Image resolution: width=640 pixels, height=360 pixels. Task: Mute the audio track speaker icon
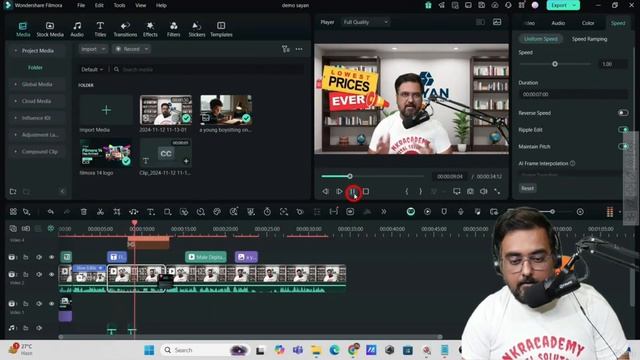tap(39, 328)
